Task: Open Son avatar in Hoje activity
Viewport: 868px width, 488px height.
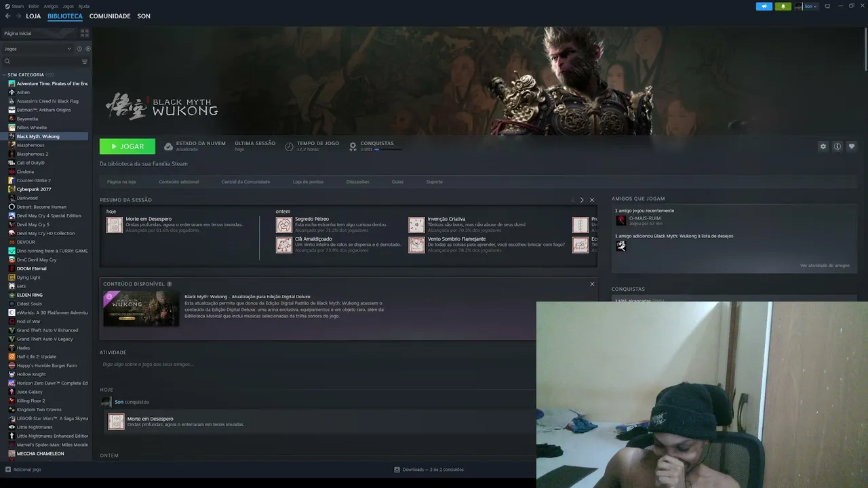Action: click(106, 402)
